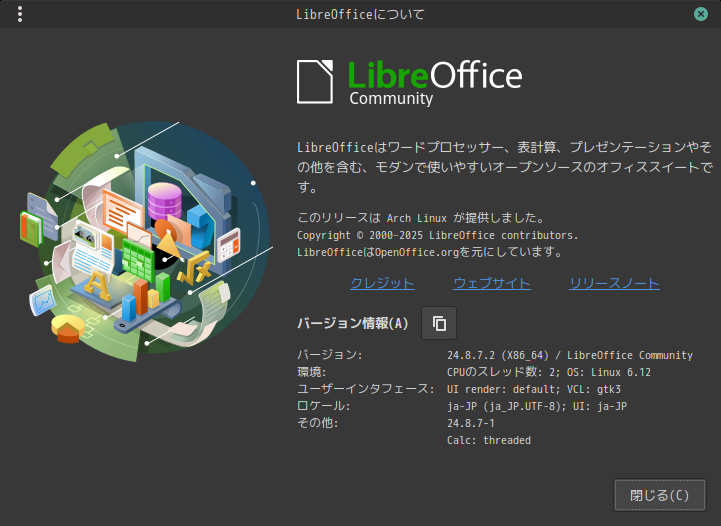
Task: Click the その他: label
Action: click(x=318, y=423)
